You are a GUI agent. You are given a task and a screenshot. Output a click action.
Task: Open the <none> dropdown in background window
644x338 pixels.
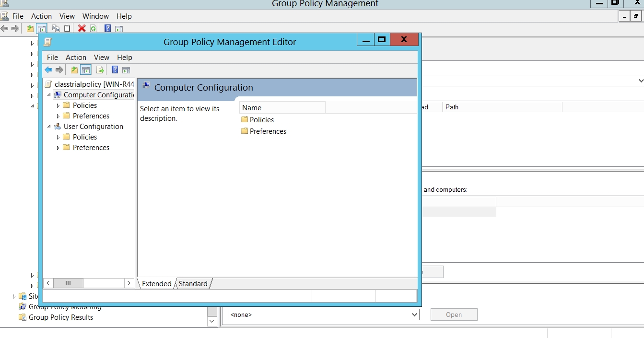[414, 315]
